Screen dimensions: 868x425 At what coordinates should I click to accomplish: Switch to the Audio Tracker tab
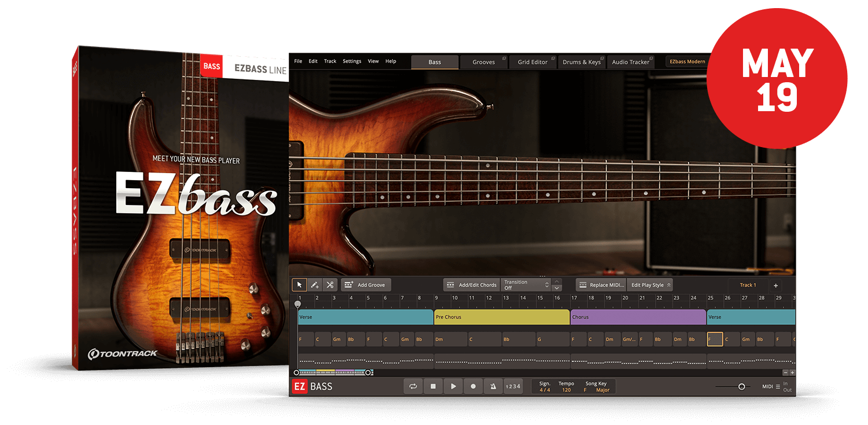(x=631, y=62)
